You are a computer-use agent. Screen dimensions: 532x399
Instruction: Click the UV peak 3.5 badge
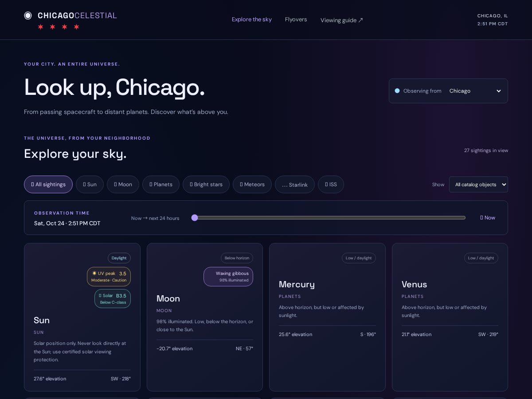tap(109, 277)
